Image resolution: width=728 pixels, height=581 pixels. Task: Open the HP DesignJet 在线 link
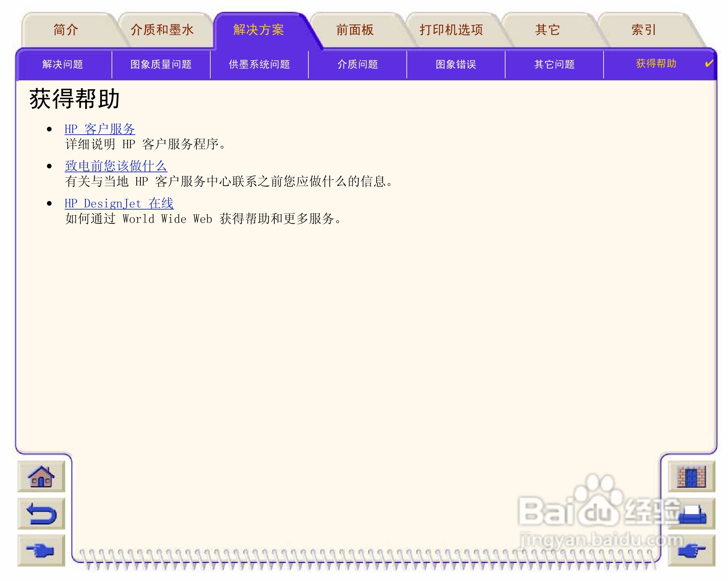tap(119, 203)
